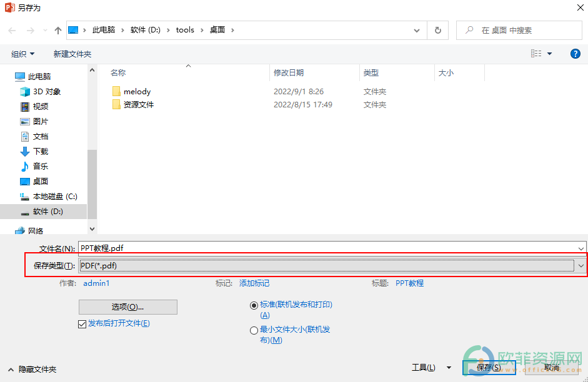The width and height of the screenshot is (588, 382).
Task: Open the recent locations dropdown arrow
Action: (45, 31)
